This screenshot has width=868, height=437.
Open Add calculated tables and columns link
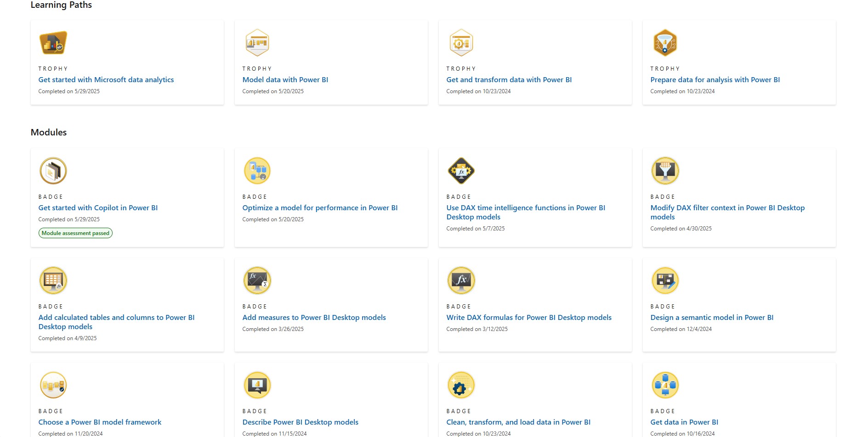coord(116,318)
